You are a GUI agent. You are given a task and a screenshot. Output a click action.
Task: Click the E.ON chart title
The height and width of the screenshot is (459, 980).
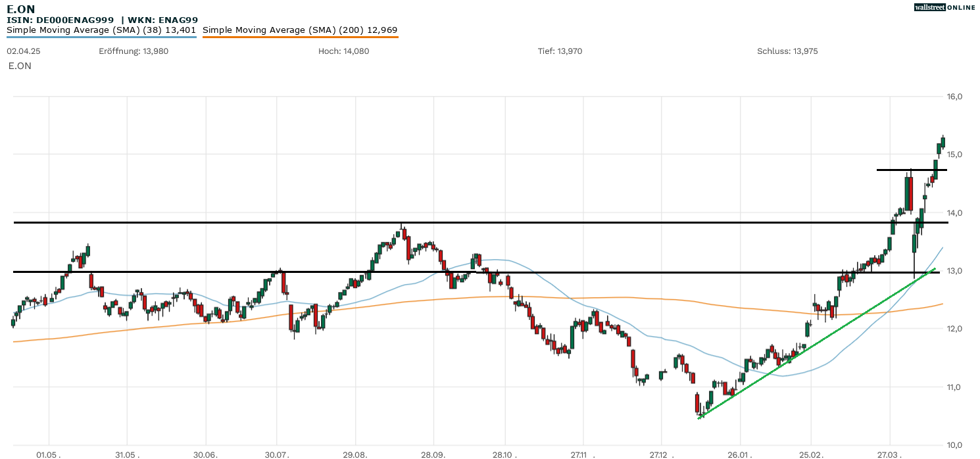(x=21, y=9)
